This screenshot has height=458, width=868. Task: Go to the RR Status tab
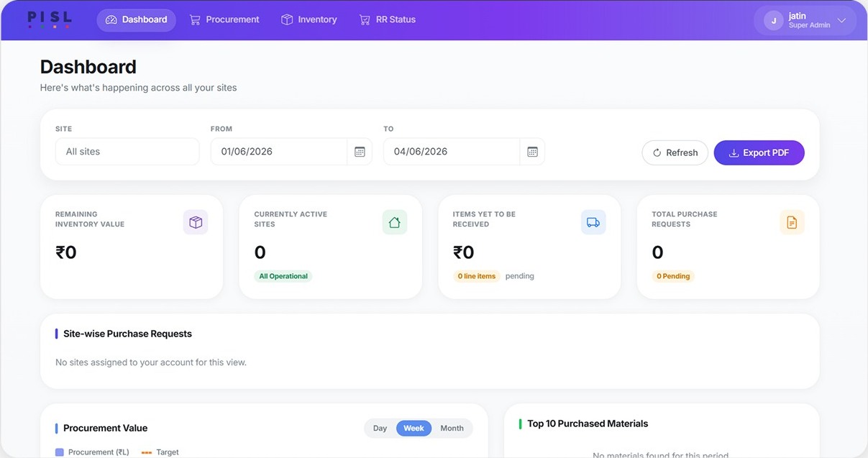(x=388, y=20)
